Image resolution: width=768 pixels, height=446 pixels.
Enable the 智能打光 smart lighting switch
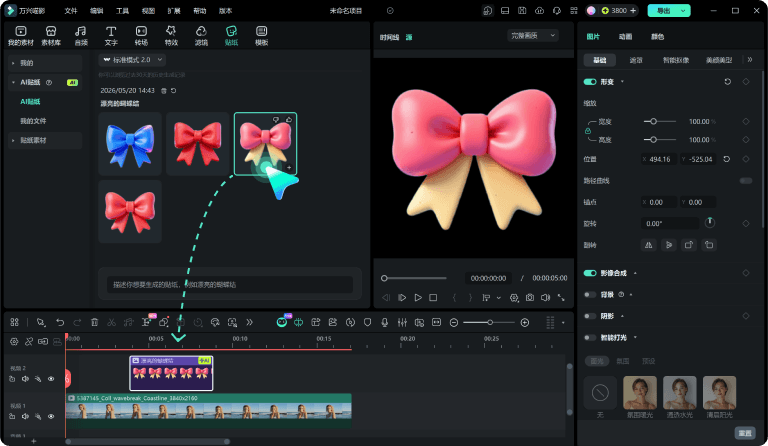pos(590,337)
